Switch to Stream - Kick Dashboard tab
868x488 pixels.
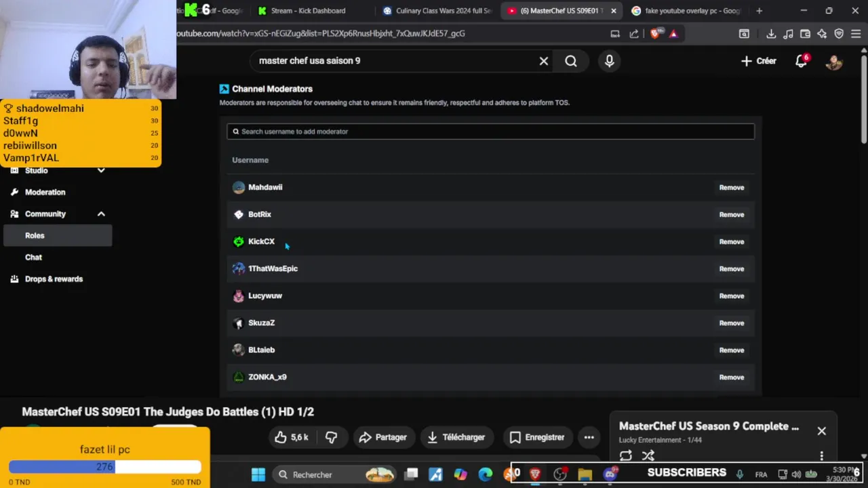(308, 11)
